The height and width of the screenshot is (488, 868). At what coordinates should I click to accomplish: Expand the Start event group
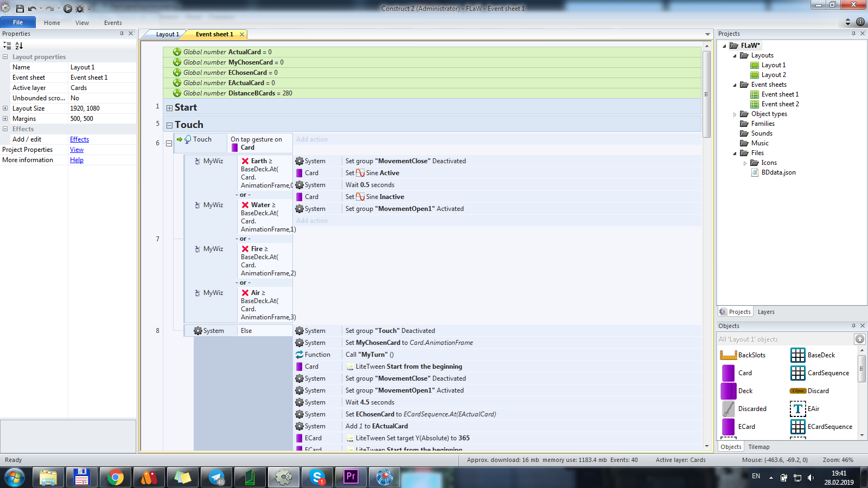tap(169, 108)
